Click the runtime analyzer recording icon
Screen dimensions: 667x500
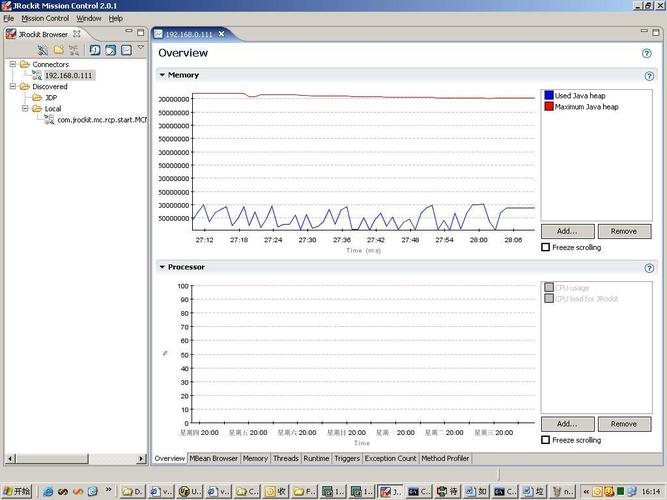pyautogui.click(x=111, y=50)
